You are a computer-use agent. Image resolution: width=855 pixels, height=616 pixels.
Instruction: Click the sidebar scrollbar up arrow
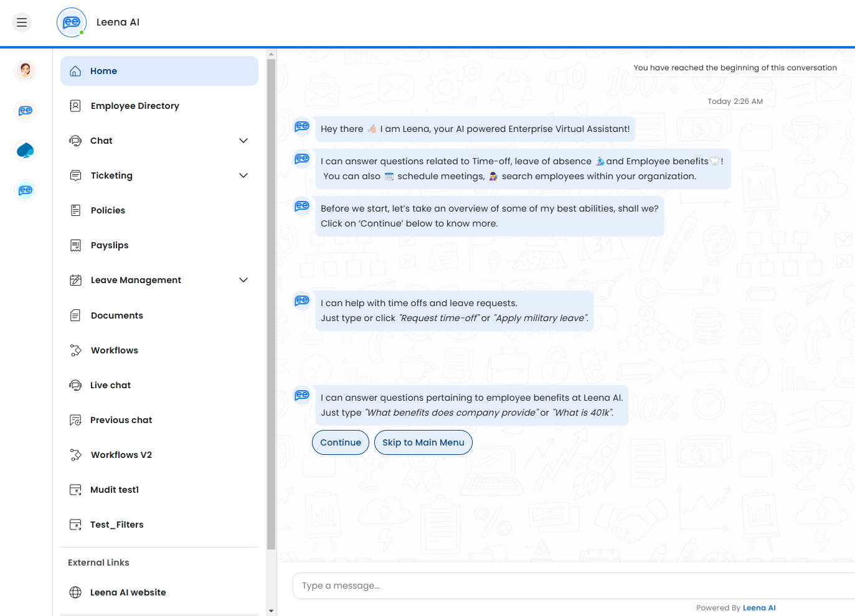click(x=271, y=54)
